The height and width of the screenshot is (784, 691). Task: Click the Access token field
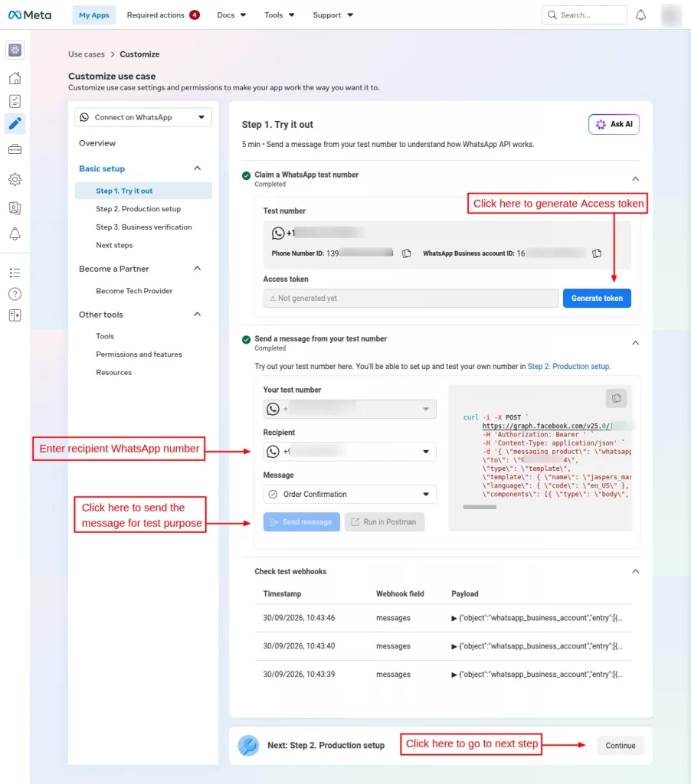[411, 298]
